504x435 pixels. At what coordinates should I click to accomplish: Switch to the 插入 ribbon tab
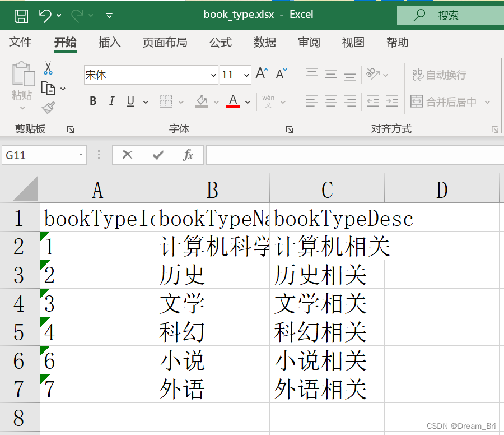[109, 42]
